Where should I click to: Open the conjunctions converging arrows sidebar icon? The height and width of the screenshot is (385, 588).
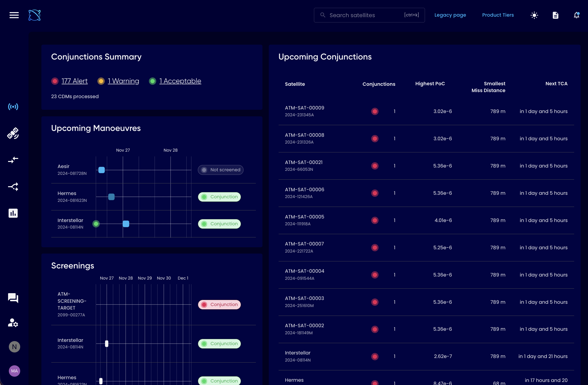[x=13, y=160]
